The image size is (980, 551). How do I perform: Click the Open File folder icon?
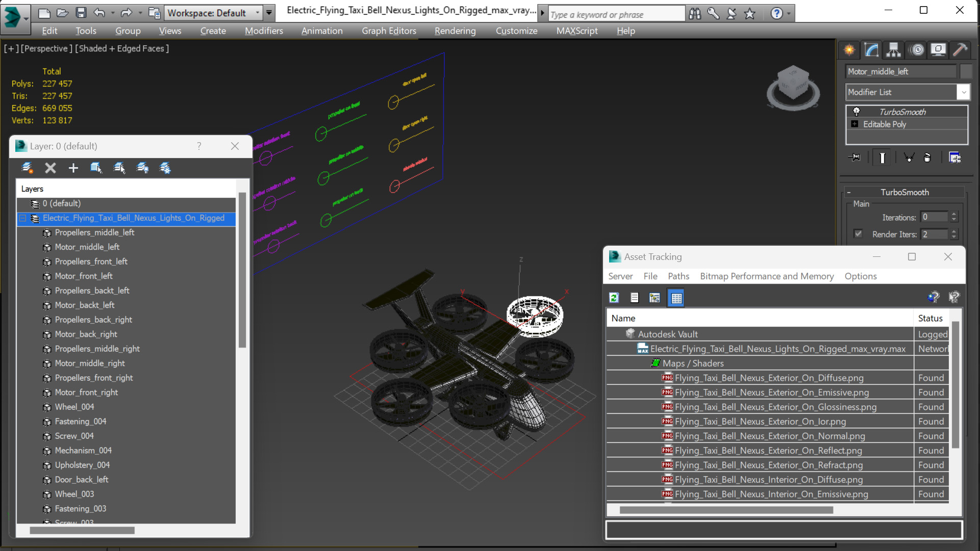pyautogui.click(x=63, y=13)
